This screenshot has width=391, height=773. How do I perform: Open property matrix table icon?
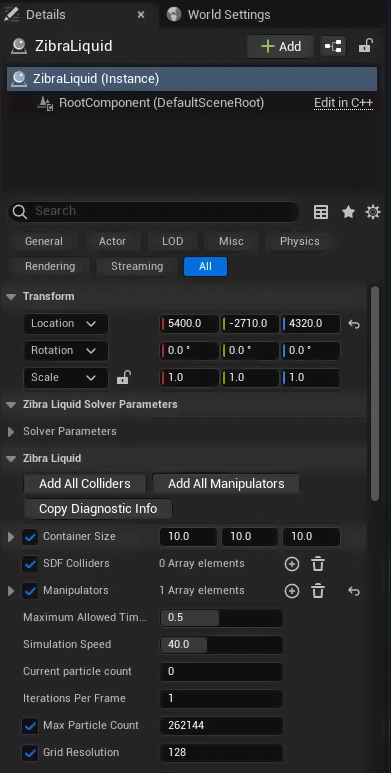321,212
